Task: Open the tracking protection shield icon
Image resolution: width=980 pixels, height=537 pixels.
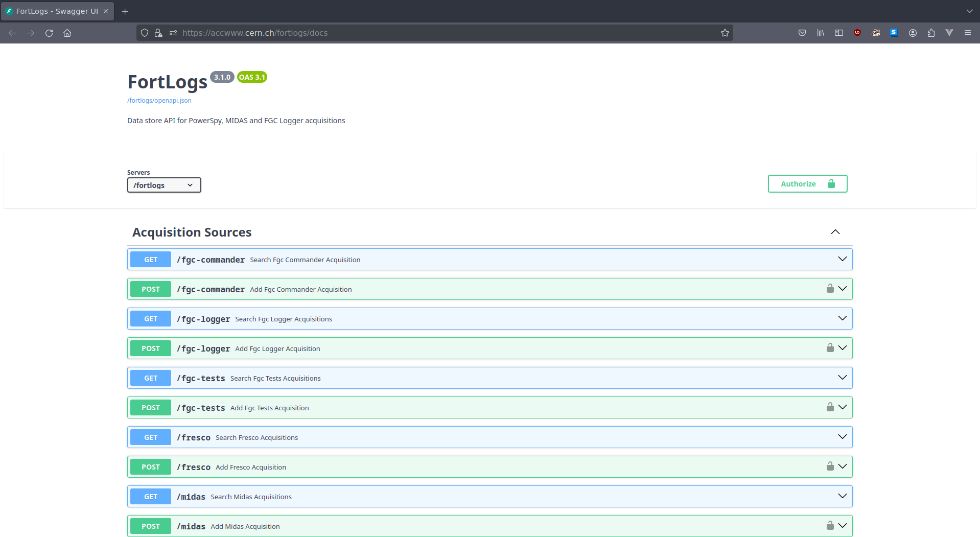Action: pyautogui.click(x=145, y=33)
